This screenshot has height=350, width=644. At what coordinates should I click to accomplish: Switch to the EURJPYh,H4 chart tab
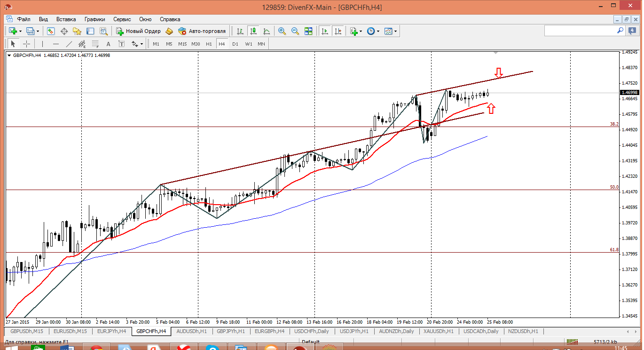(111, 331)
